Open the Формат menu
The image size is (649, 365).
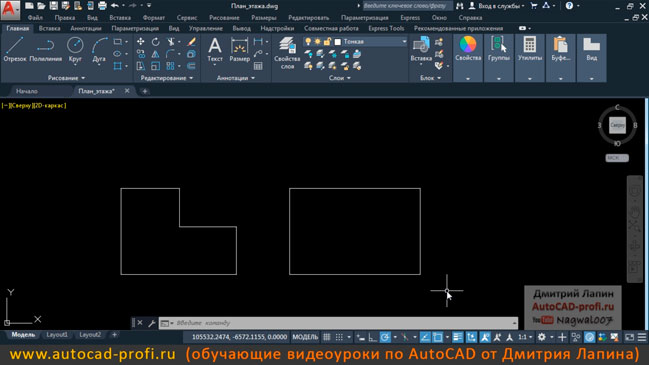tap(154, 18)
